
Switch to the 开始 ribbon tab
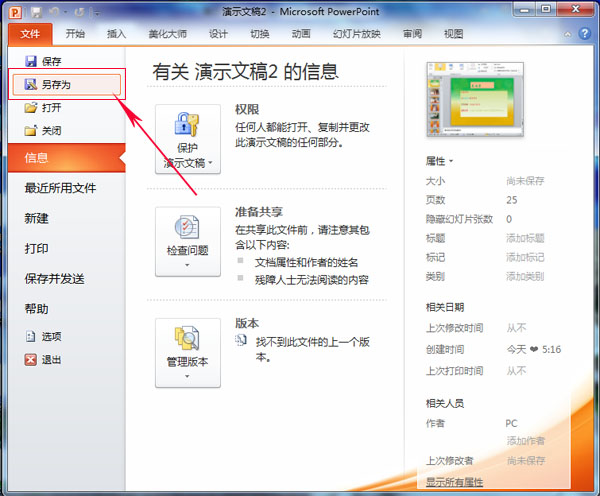pyautogui.click(x=75, y=34)
